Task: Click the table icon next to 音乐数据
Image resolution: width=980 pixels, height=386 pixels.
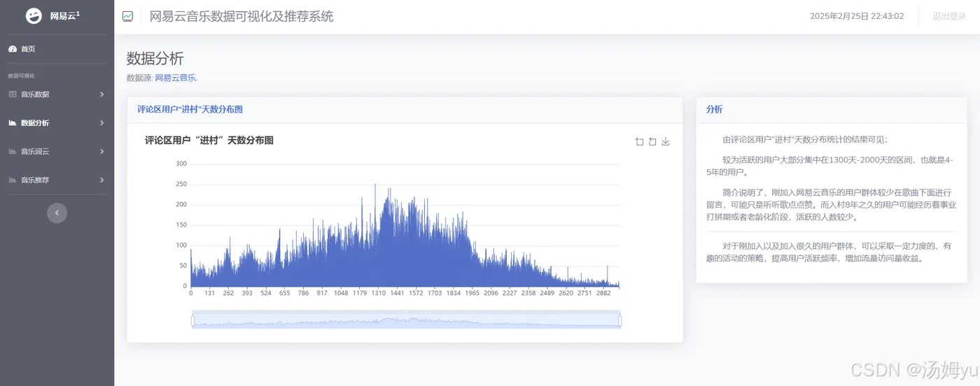Action: tap(12, 94)
